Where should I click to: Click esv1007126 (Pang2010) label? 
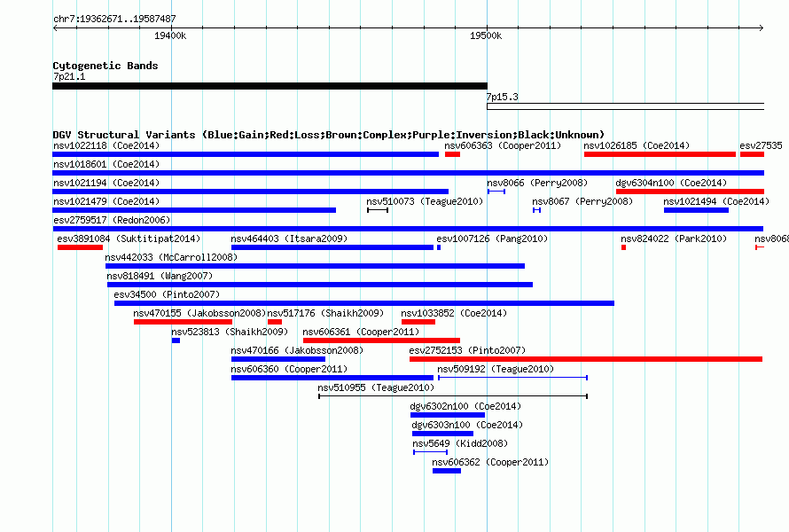coord(492,239)
